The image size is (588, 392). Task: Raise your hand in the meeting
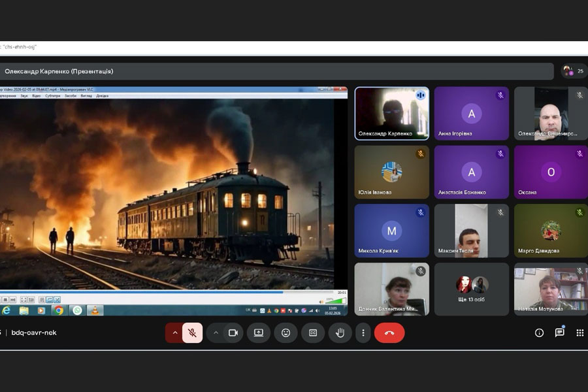340,333
